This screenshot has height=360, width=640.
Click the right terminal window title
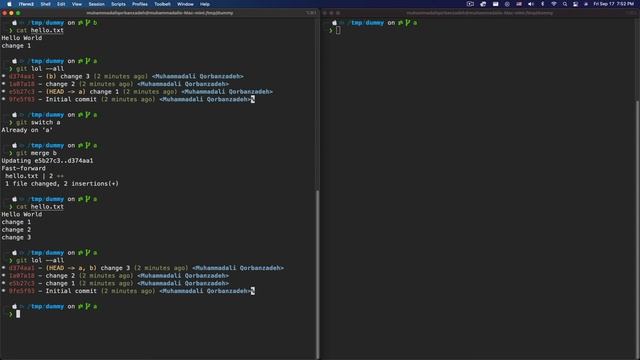click(479, 13)
